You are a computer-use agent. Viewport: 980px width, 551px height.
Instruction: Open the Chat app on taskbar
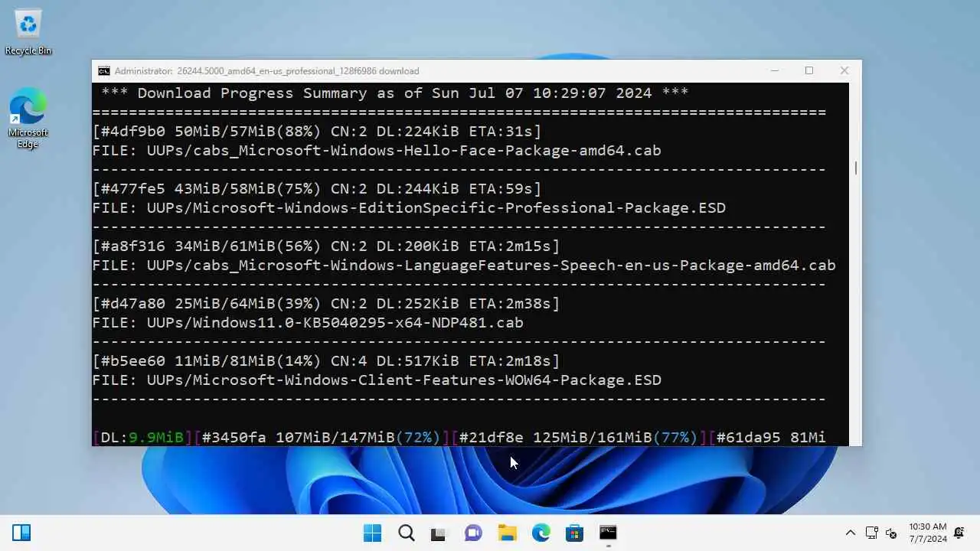[473, 533]
